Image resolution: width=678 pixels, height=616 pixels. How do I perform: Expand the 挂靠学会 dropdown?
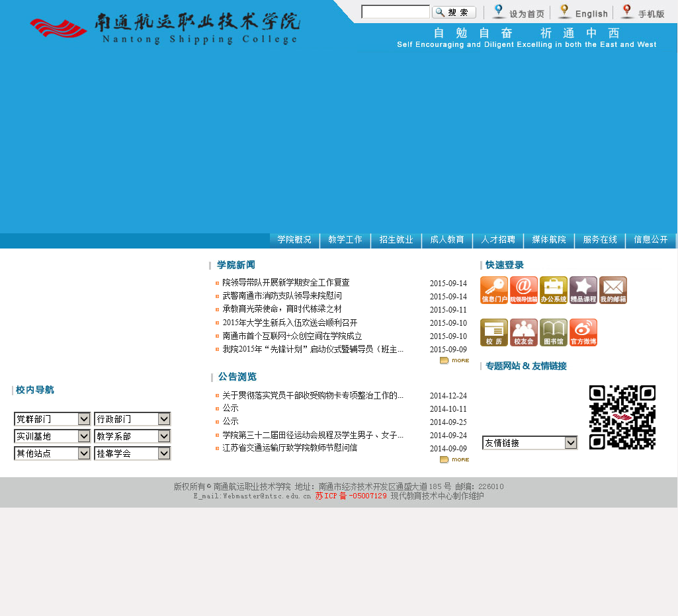point(132,453)
